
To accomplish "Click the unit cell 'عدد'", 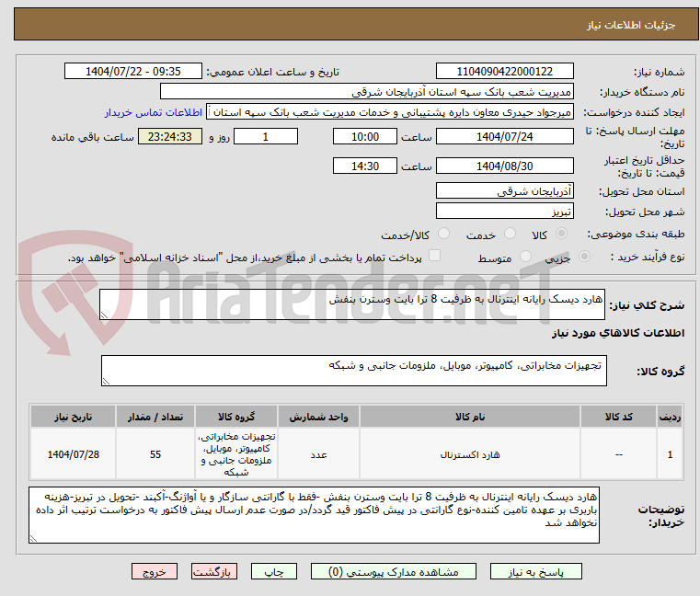I will [x=318, y=454].
